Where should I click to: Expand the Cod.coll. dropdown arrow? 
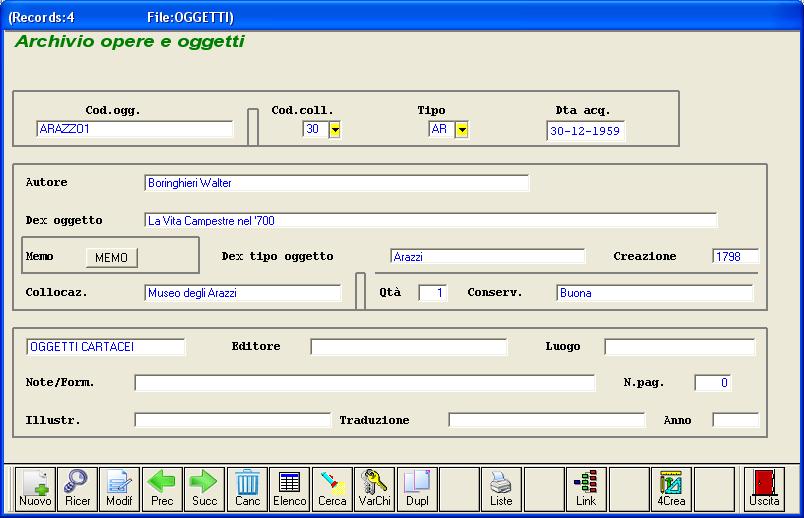(335, 130)
